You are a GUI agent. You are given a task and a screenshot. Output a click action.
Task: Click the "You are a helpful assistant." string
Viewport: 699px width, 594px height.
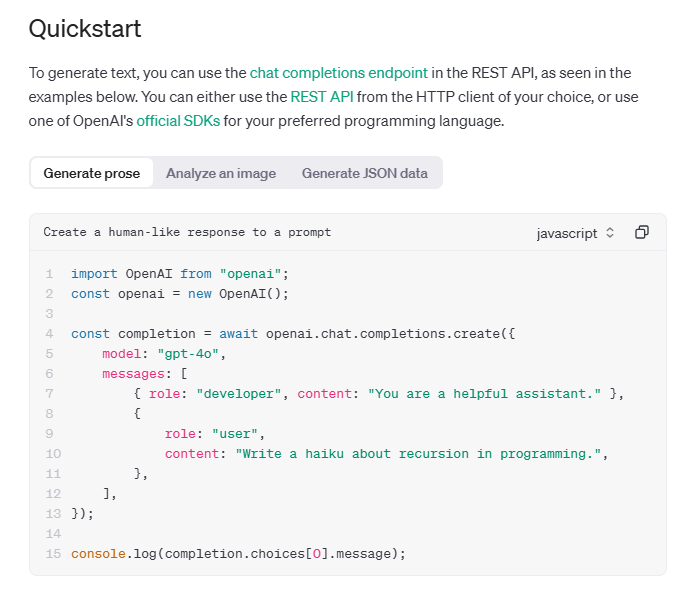pyautogui.click(x=485, y=393)
